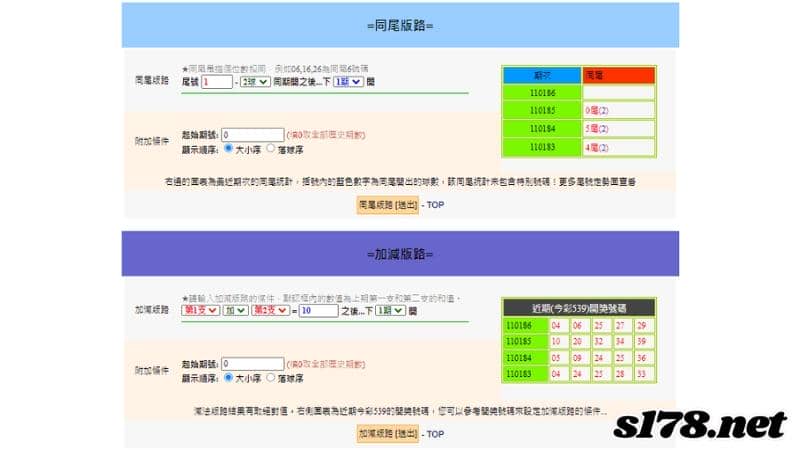Click the 尾號 input field containing 1
This screenshot has width=800, height=450.
[x=217, y=82]
